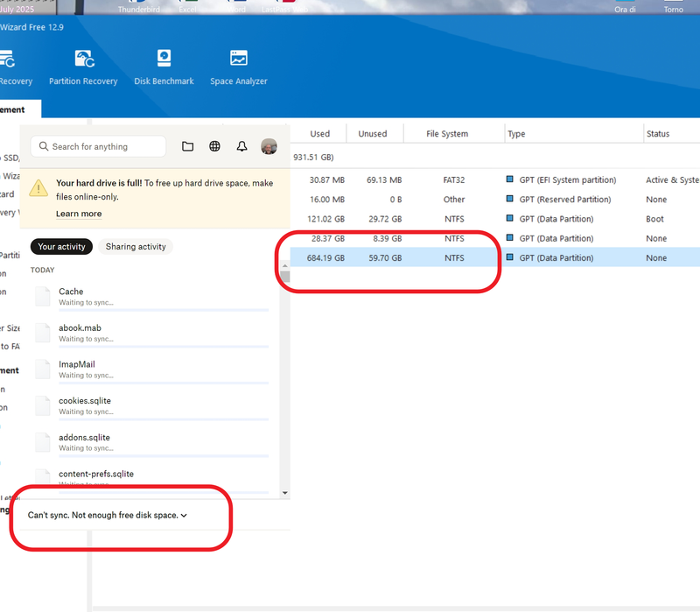Click the Cache file icon
The height and width of the screenshot is (612, 700).
click(43, 297)
